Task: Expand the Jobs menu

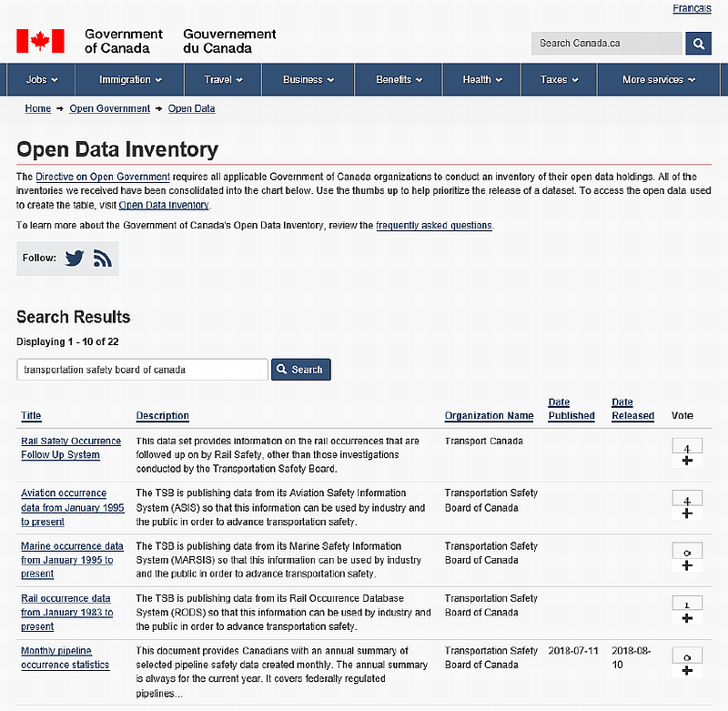Action: click(42, 79)
